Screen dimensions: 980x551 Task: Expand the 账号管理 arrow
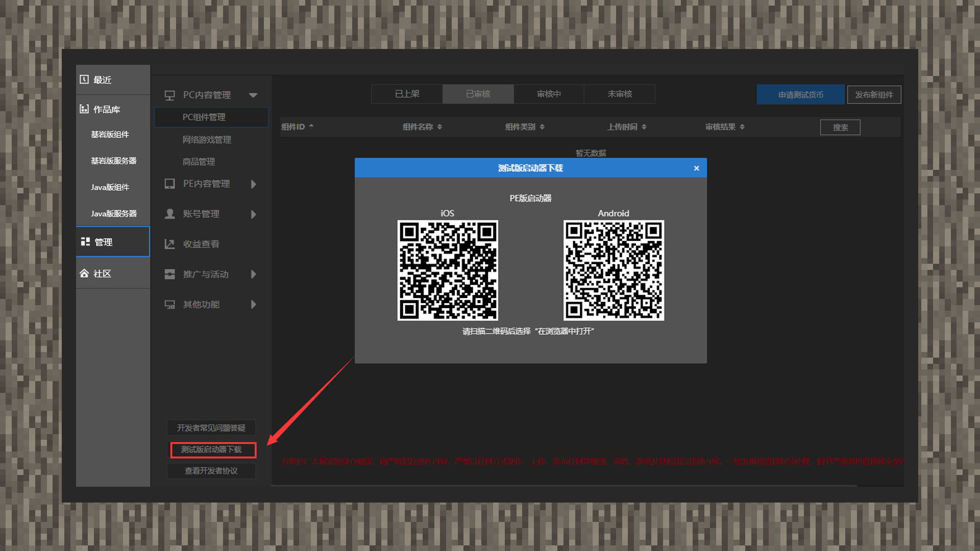point(254,214)
